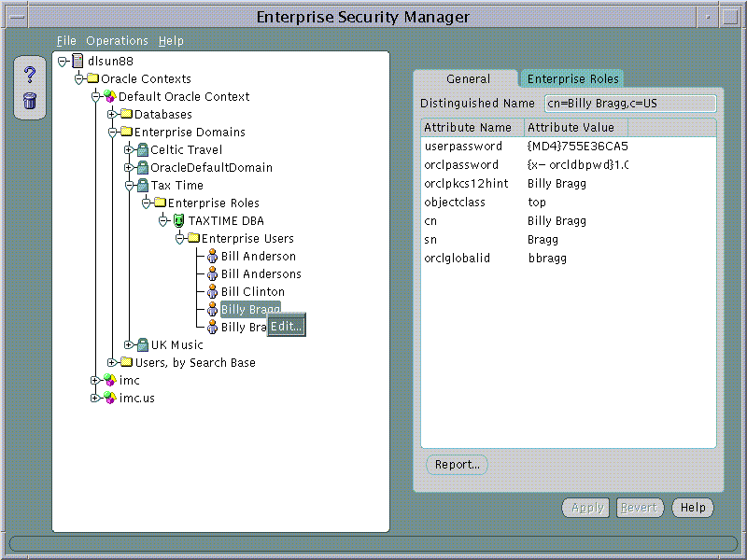Select Users, by Search Base tree item
The image size is (747, 560).
pos(195,362)
